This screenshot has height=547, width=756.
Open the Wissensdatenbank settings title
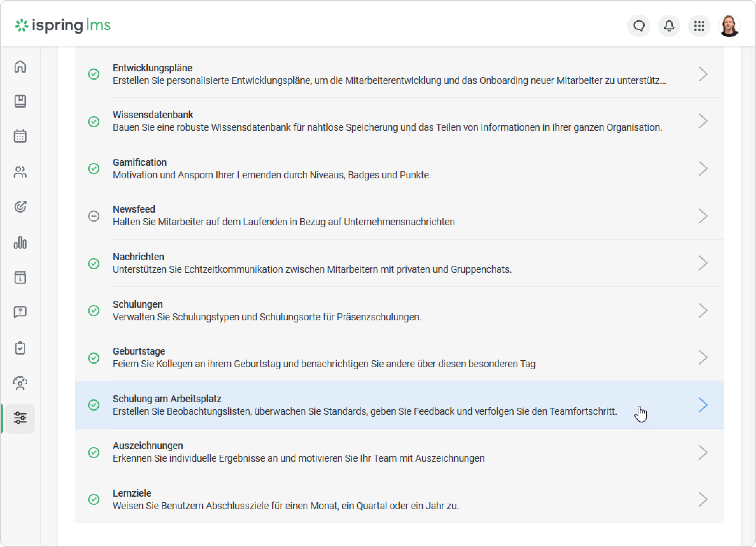[153, 115]
